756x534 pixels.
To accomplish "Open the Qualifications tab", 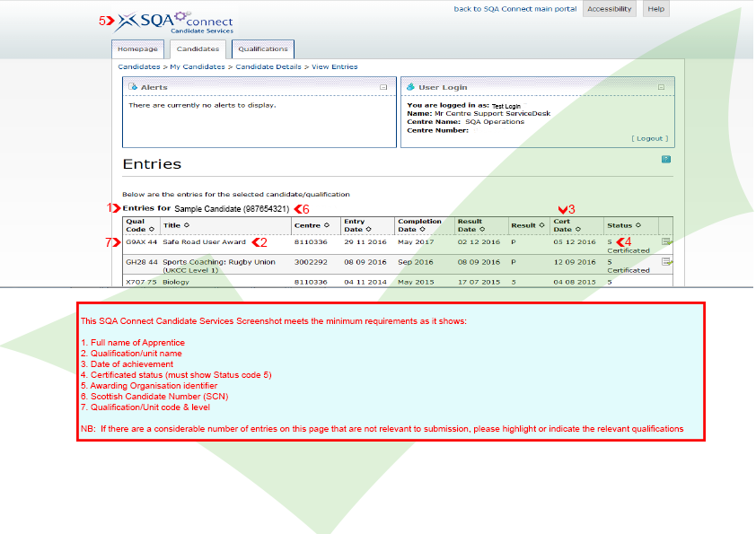I will [x=262, y=49].
